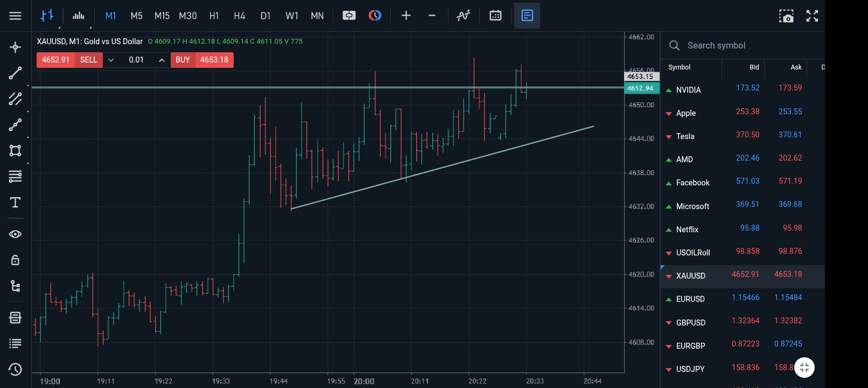868x388 pixels.
Task: Open the list lines sidebar icon
Action: tap(15, 343)
